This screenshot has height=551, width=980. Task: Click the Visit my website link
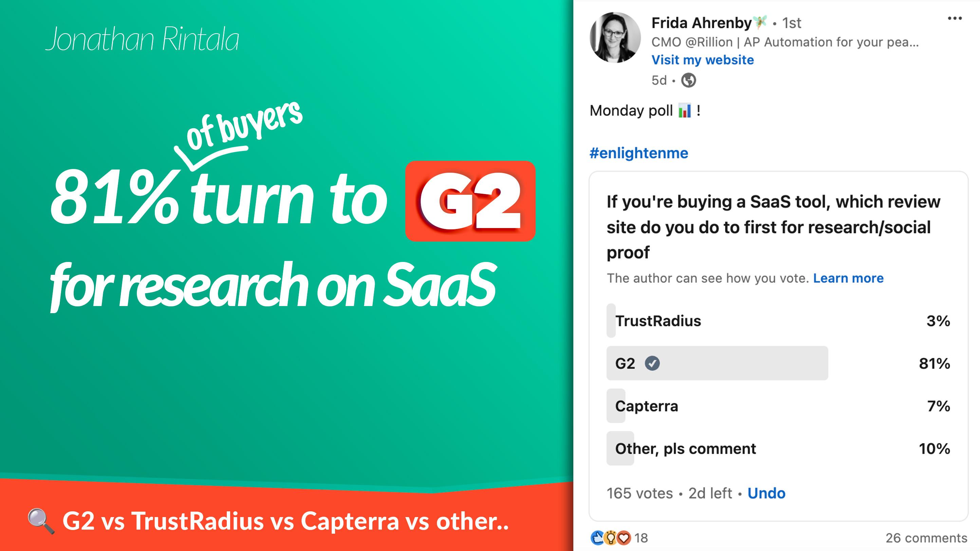[702, 59]
